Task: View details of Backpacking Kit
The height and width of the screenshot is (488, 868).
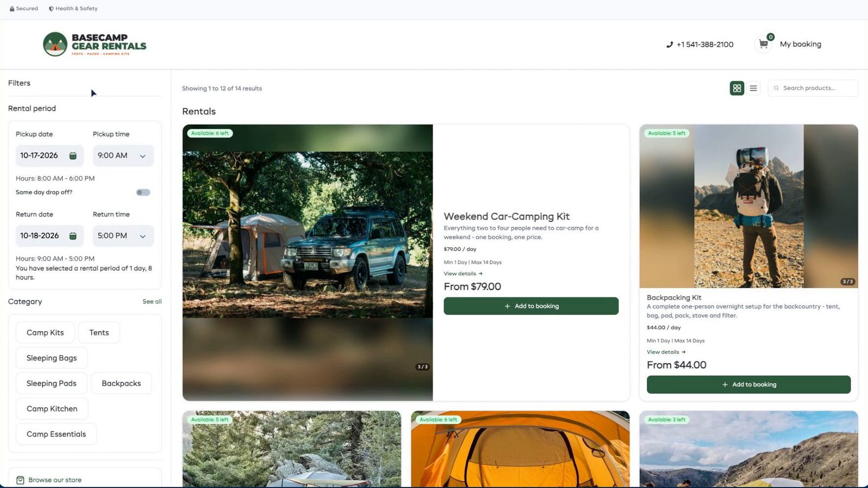Action: point(666,352)
